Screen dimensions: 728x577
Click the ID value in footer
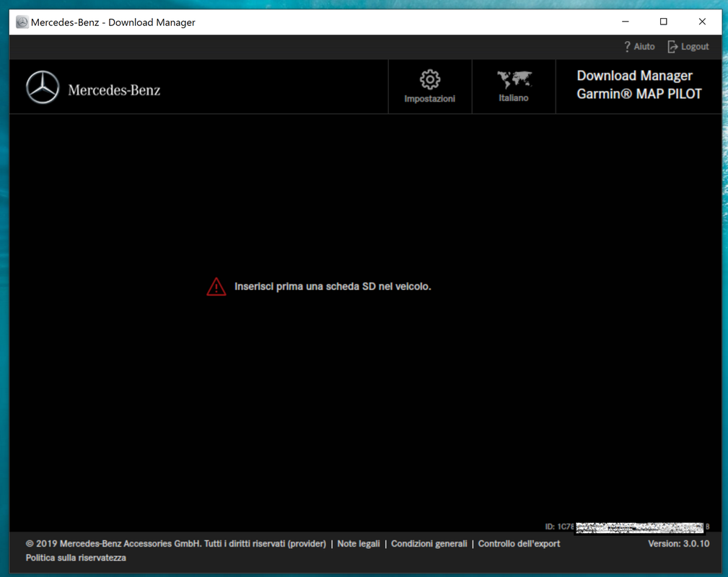627,527
